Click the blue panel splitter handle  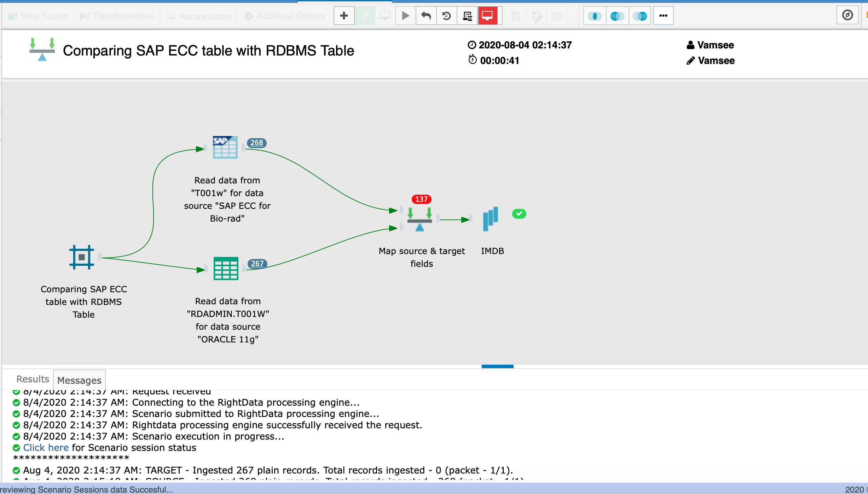(497, 366)
